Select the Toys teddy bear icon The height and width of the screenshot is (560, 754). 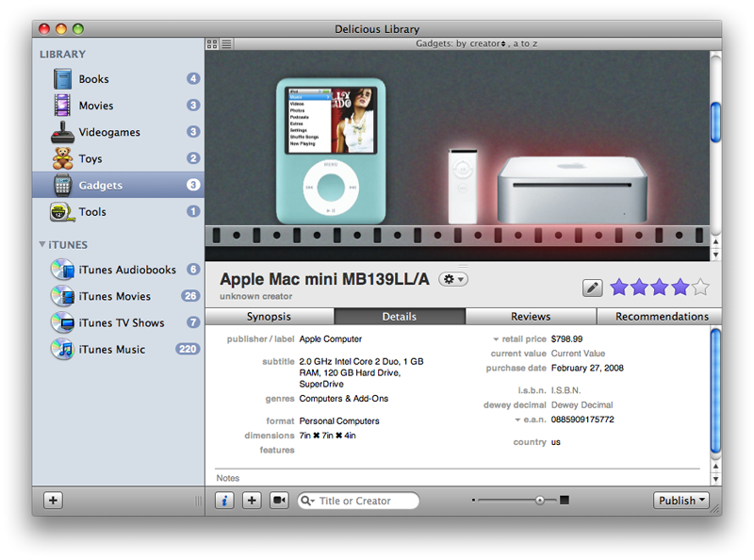coord(62,158)
